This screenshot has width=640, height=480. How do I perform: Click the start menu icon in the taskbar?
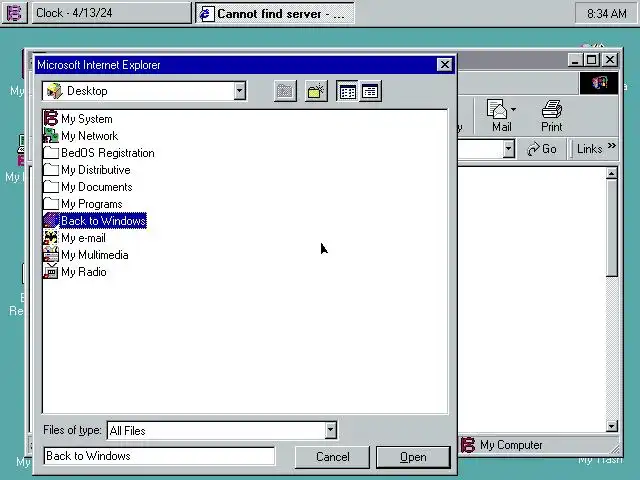pos(14,13)
